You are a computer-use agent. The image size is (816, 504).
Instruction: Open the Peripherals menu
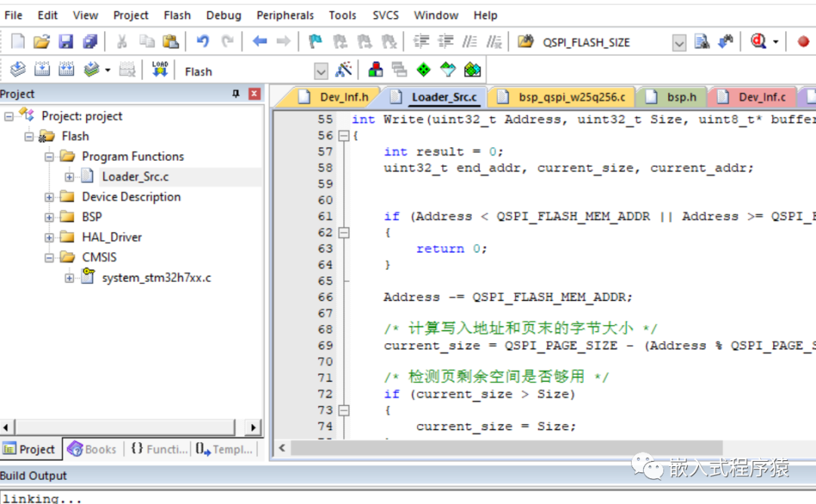pyautogui.click(x=285, y=14)
